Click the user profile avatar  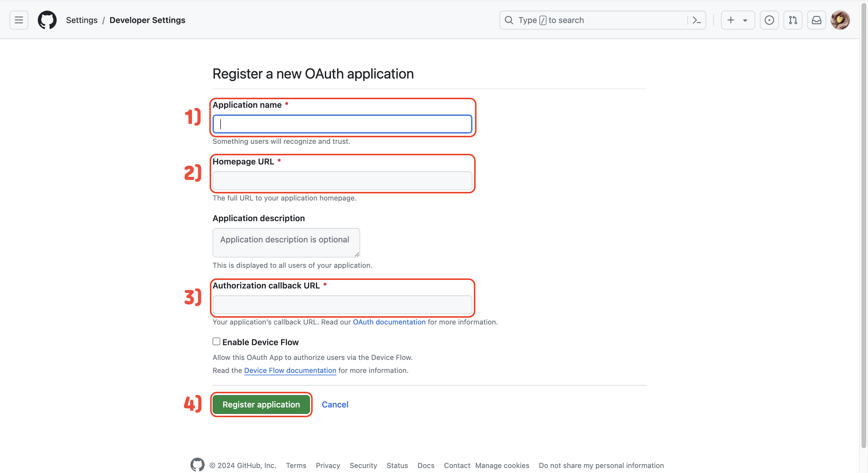click(x=840, y=20)
